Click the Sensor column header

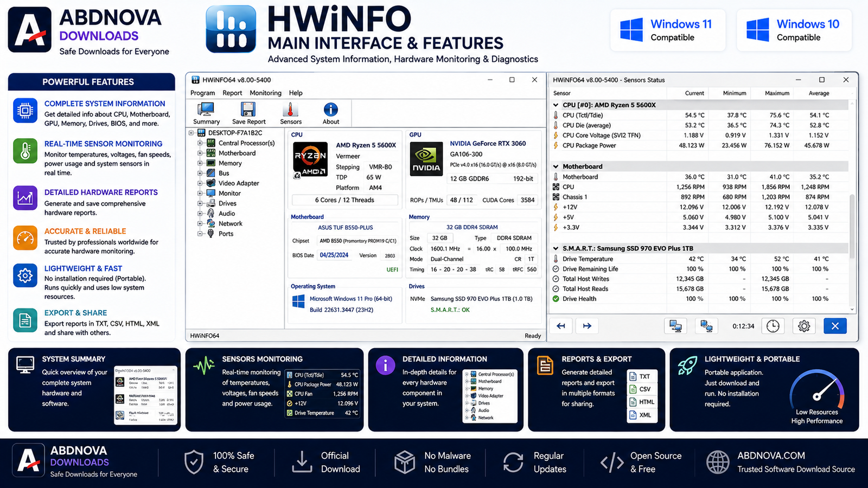[561, 93]
